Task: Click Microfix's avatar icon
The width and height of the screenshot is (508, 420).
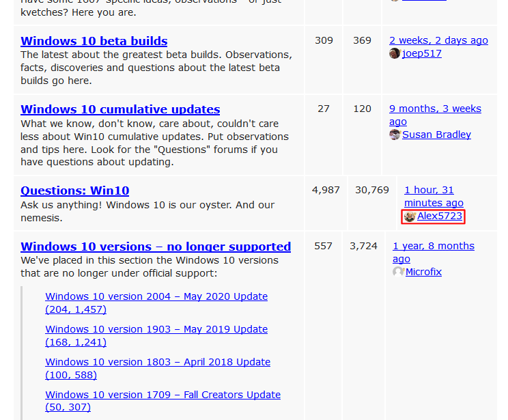Action: click(x=398, y=272)
